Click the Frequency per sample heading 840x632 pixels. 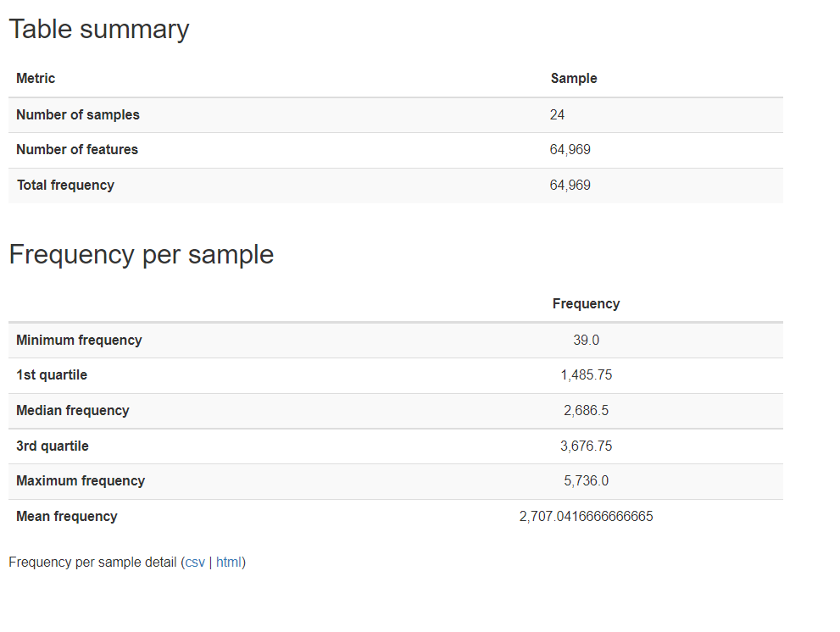[142, 255]
